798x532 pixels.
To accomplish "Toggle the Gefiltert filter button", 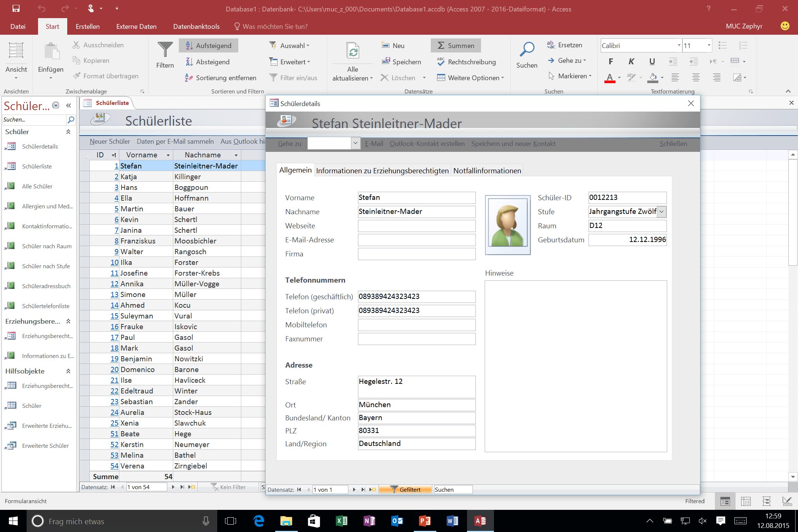I will (x=405, y=490).
